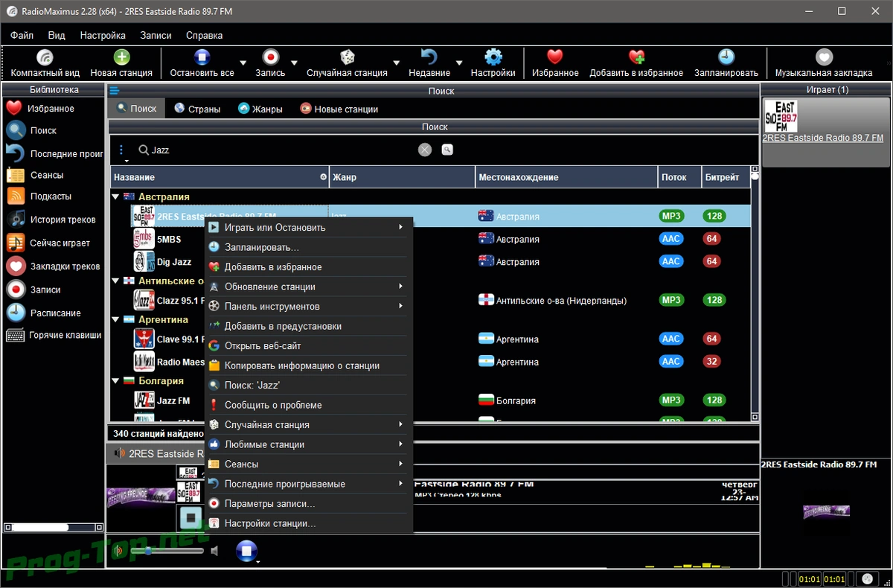Choose Сообщить о проблеме in context menu
Image resolution: width=893 pixels, height=588 pixels.
pyautogui.click(x=307, y=405)
